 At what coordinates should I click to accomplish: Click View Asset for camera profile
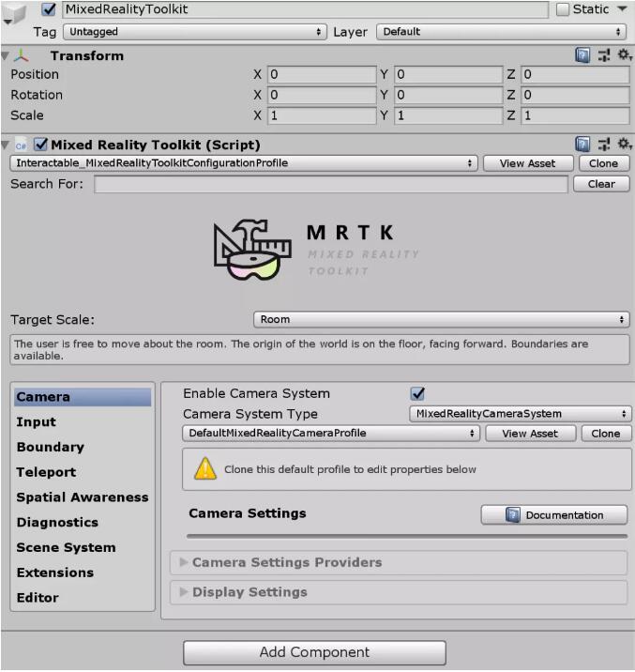click(530, 434)
